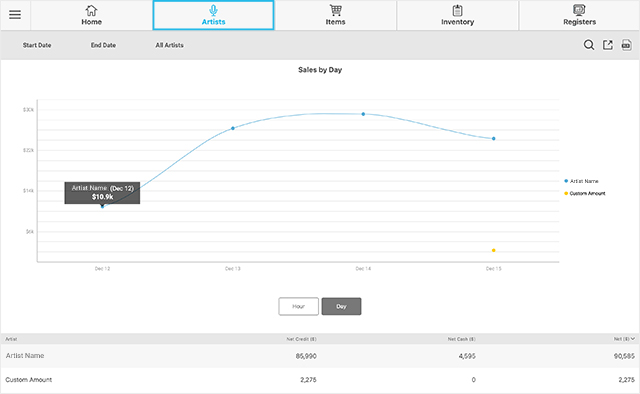640x394 pixels.
Task: Open the hamburger menu
Action: click(x=15, y=15)
